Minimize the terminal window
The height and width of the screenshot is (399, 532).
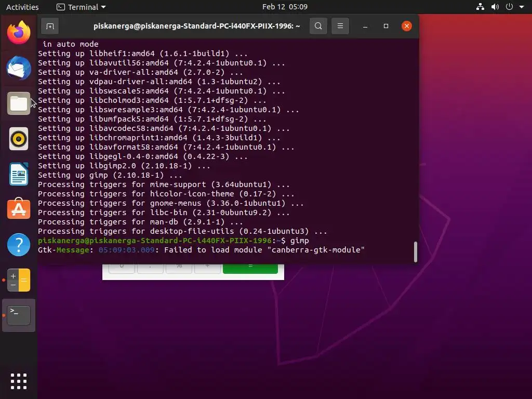tap(365, 26)
